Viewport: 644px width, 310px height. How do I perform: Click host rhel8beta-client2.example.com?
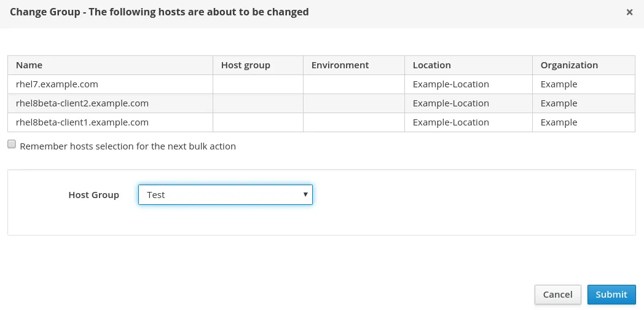pyautogui.click(x=82, y=103)
